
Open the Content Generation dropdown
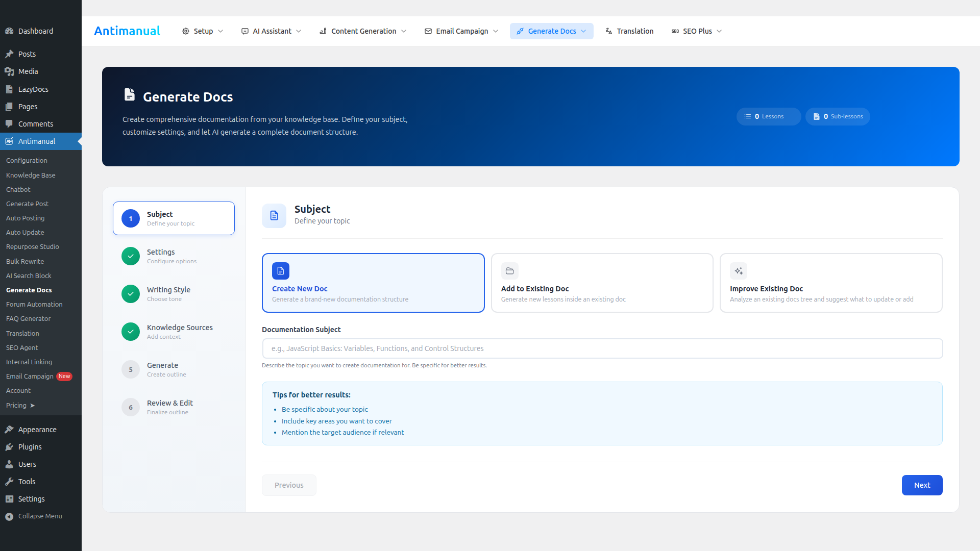point(362,31)
